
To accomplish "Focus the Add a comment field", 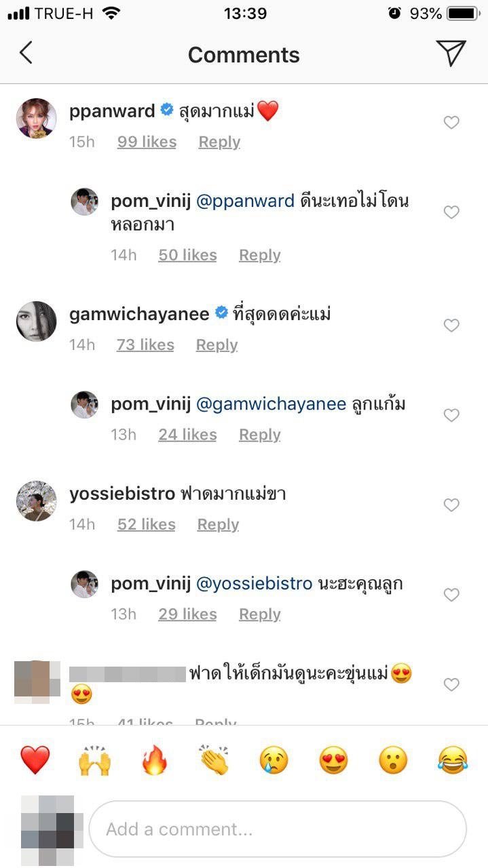I will pyautogui.click(x=277, y=829).
